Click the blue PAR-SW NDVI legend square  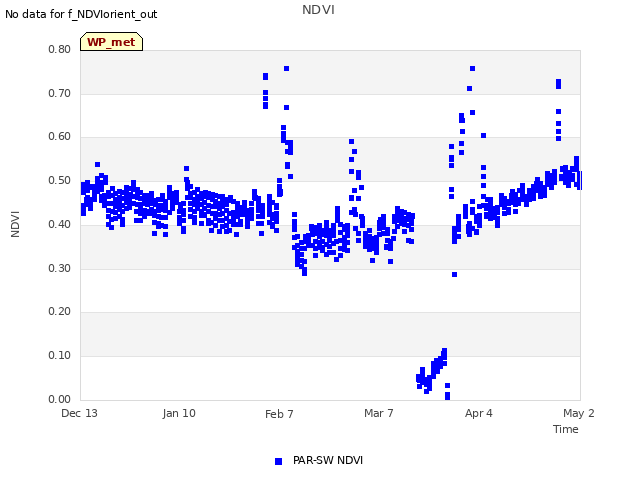[x=278, y=461]
